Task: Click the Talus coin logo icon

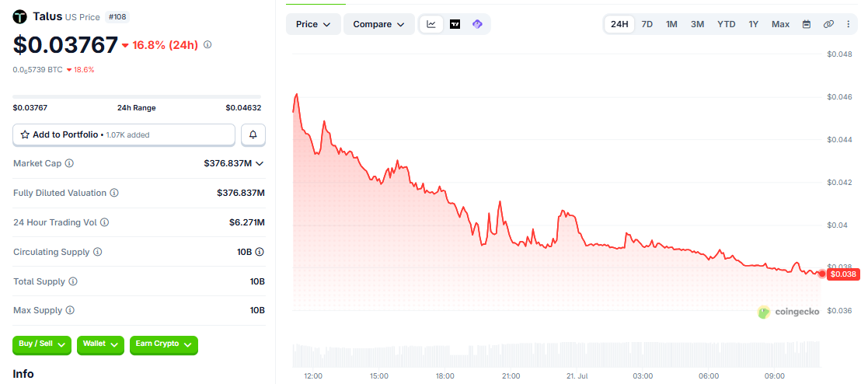Action: tap(20, 17)
